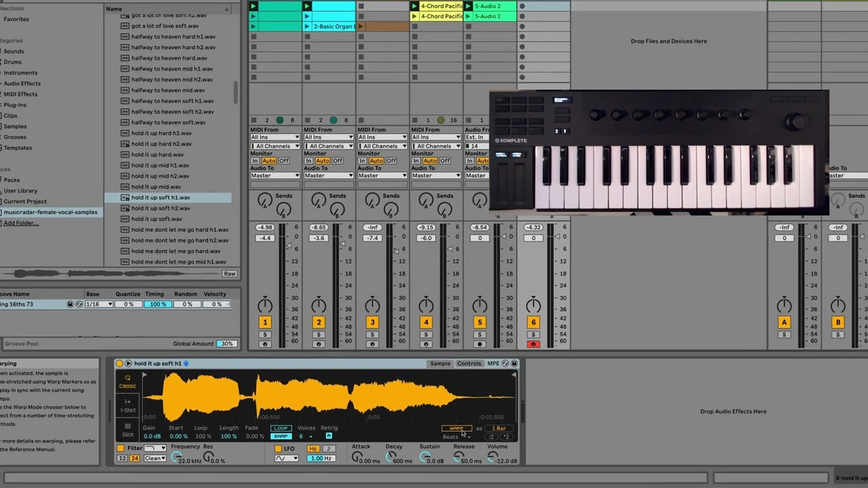868x488 pixels.
Task: Launch the 4-Chord Pacific clip in the first row
Action: [x=414, y=6]
